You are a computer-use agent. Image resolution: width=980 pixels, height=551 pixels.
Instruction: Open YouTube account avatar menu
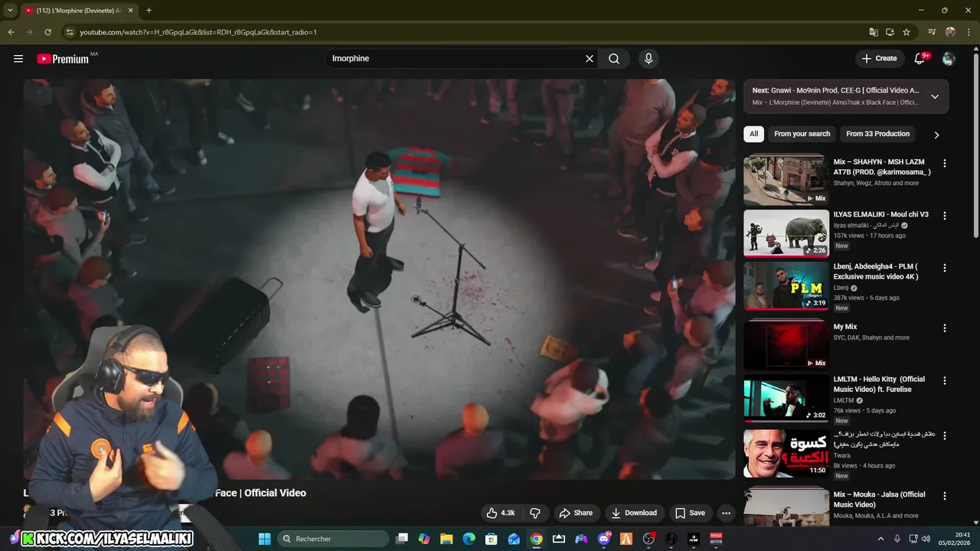[x=949, y=58]
